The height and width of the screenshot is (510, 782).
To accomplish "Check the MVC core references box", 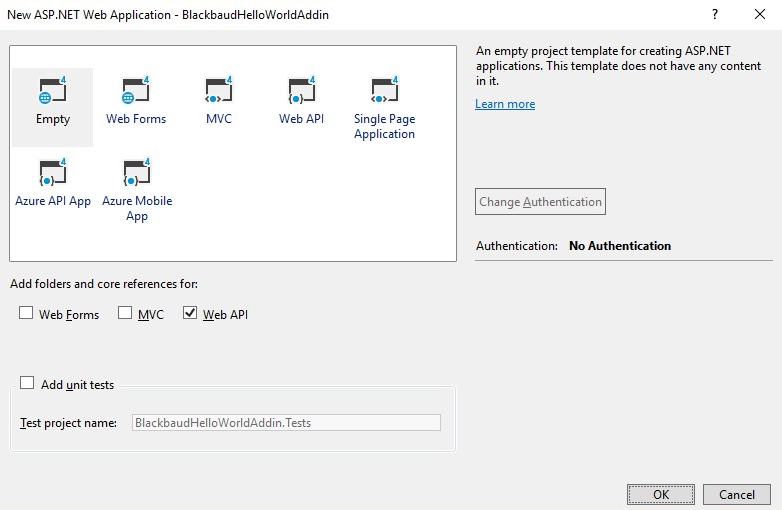I will click(x=125, y=314).
